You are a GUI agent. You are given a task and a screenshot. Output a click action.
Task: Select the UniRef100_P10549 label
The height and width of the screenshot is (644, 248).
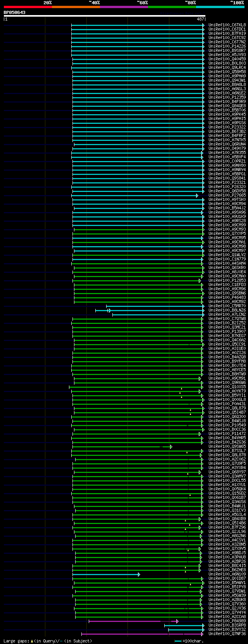(227, 425)
